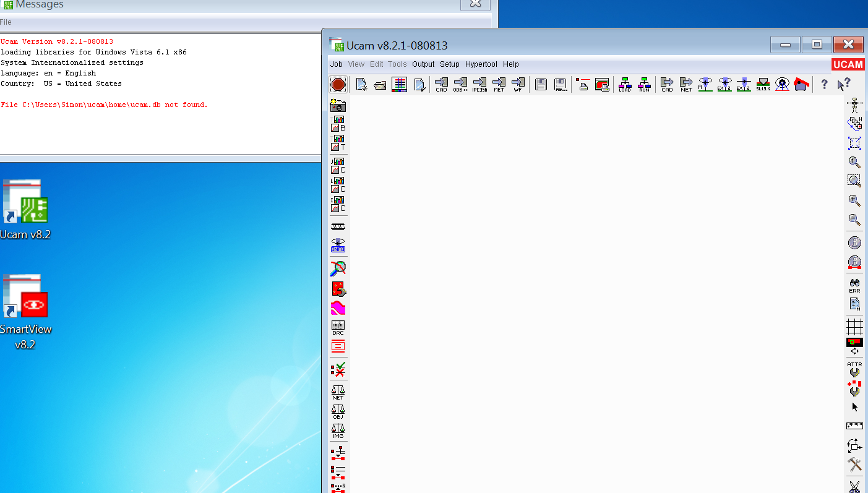Open the Job menu
Screen dimensions: 868x493
click(x=337, y=64)
